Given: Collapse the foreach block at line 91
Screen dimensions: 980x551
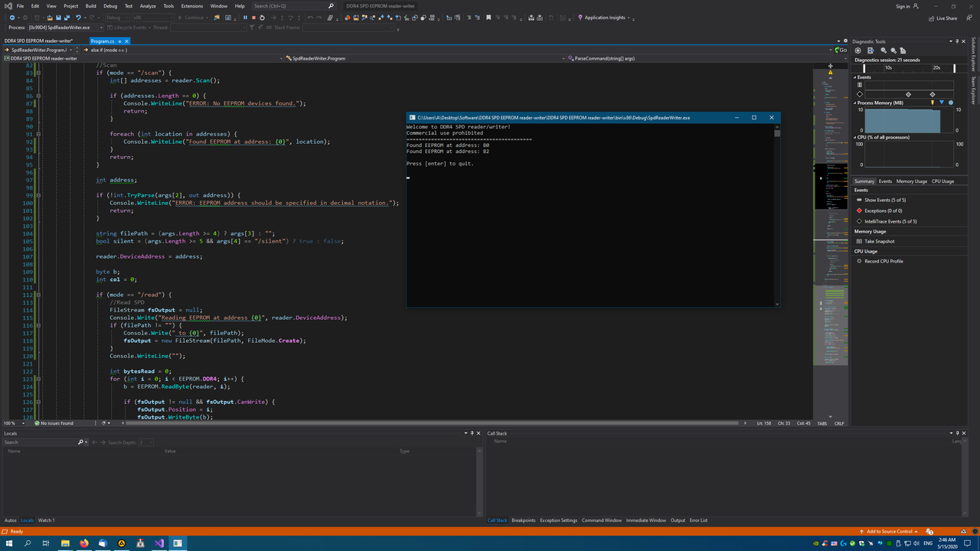Looking at the screenshot, I should pos(38,134).
